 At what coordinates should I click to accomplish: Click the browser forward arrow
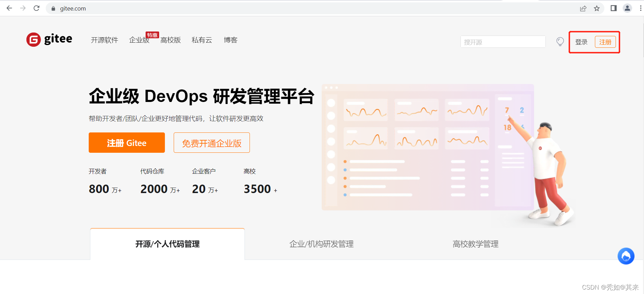[x=23, y=8]
